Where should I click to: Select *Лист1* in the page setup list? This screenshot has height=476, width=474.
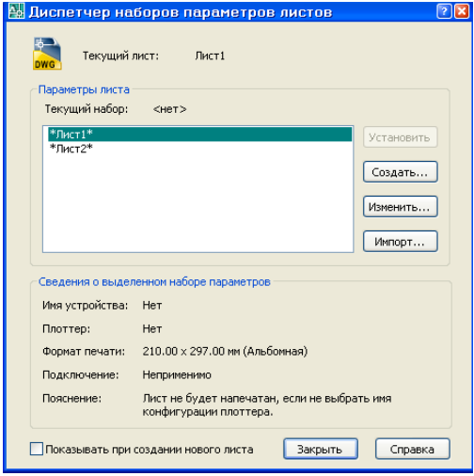click(200, 135)
